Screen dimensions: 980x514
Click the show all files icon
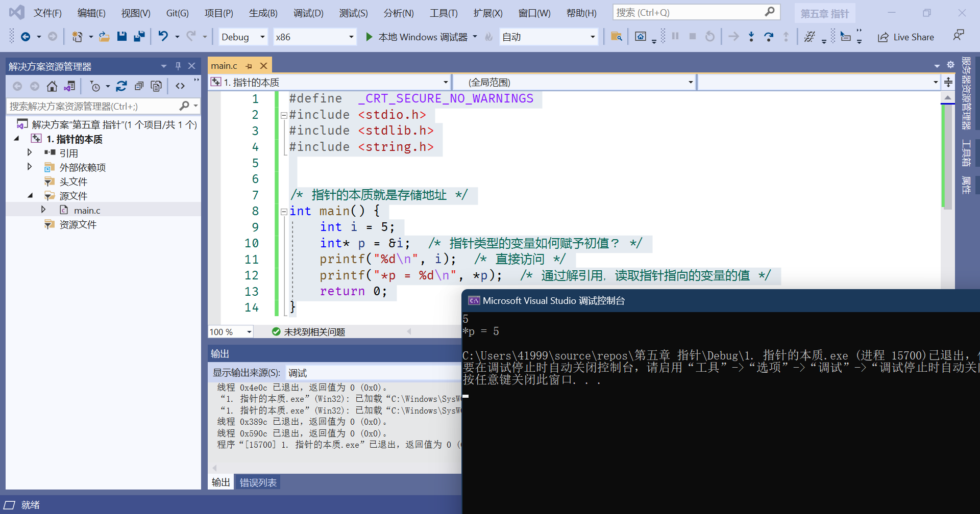coord(156,86)
